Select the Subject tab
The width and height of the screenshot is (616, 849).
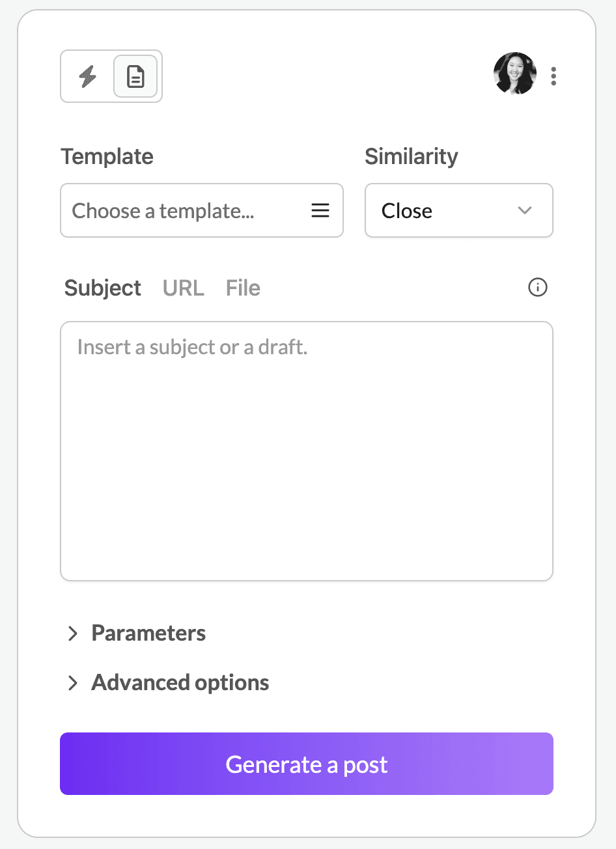click(x=102, y=287)
